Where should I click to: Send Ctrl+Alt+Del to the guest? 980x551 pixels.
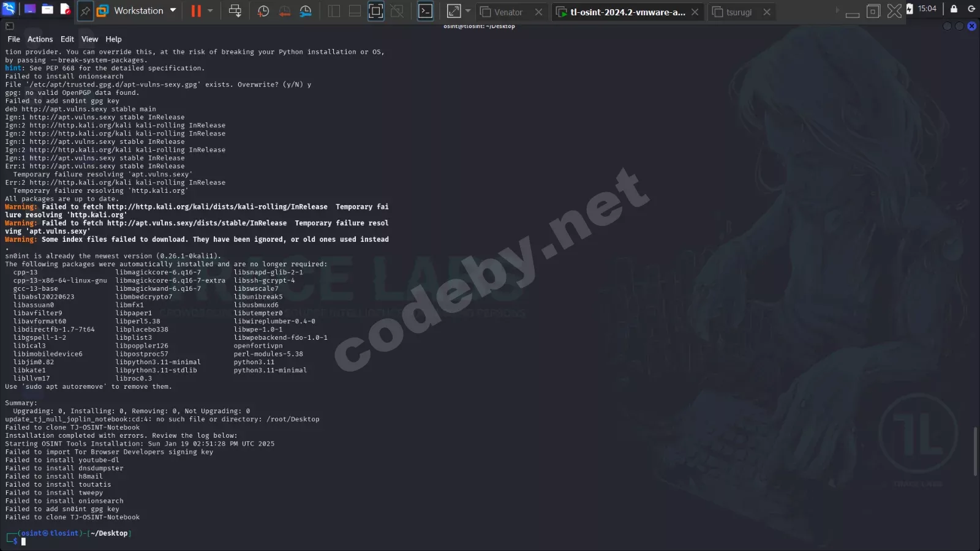[x=235, y=10]
